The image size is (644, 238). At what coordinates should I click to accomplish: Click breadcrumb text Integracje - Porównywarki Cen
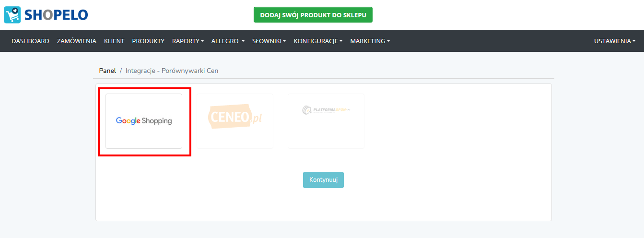coord(172,71)
